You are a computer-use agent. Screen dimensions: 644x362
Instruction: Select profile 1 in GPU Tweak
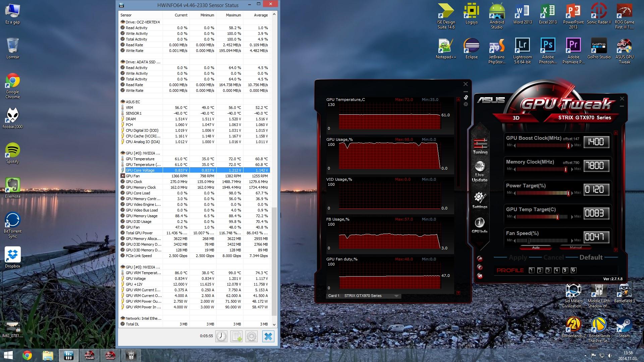[531, 270]
